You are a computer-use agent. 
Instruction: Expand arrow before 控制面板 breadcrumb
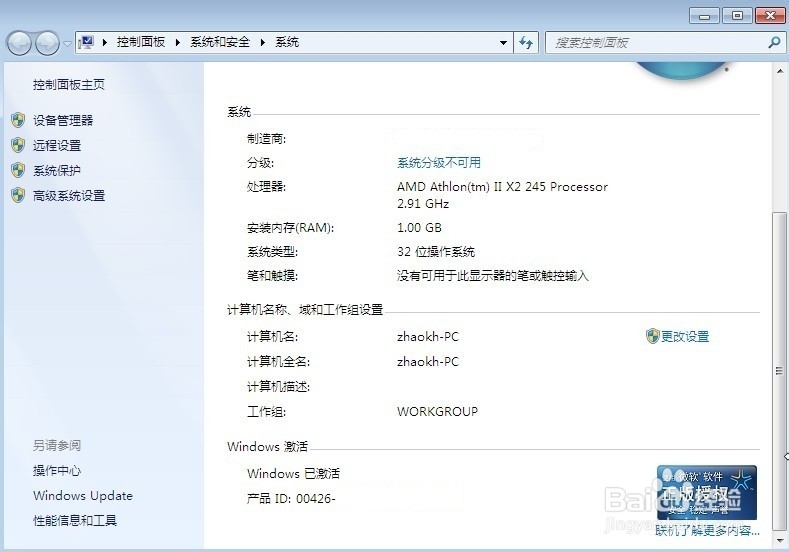105,42
